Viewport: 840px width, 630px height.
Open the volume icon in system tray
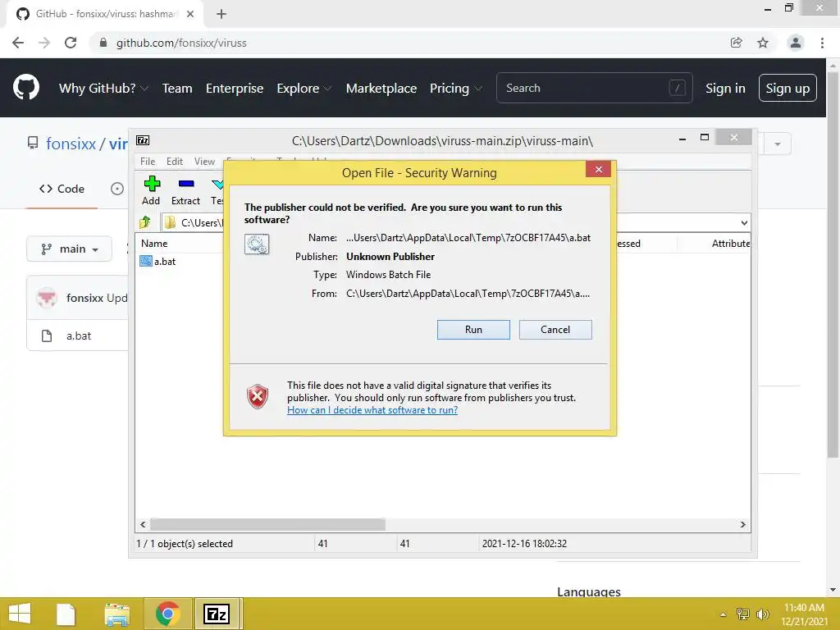click(762, 614)
